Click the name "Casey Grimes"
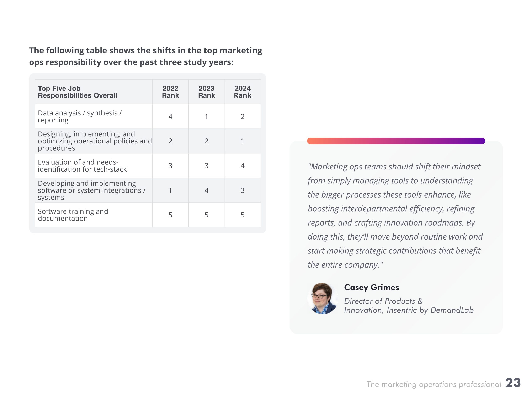Image resolution: width=532 pixels, height=399 pixels. click(371, 287)
